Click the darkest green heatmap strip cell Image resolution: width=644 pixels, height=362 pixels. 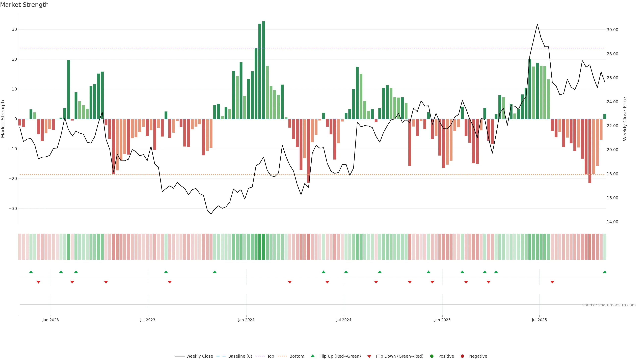[x=263, y=247]
